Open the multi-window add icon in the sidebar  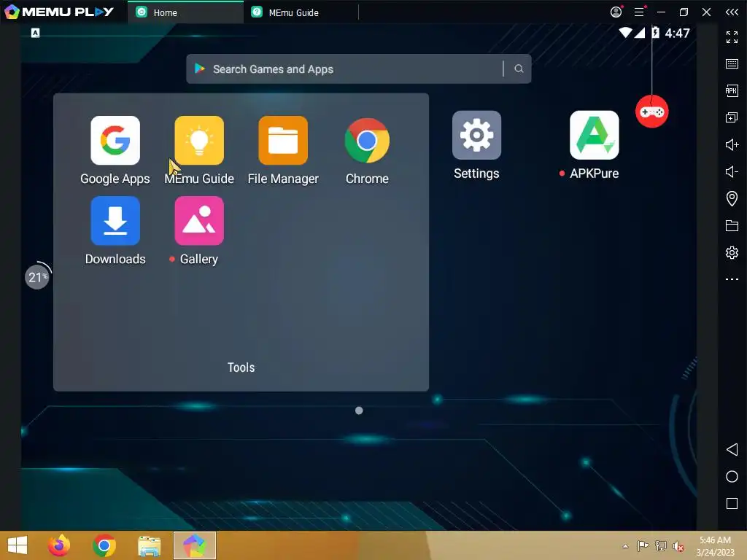[732, 117]
